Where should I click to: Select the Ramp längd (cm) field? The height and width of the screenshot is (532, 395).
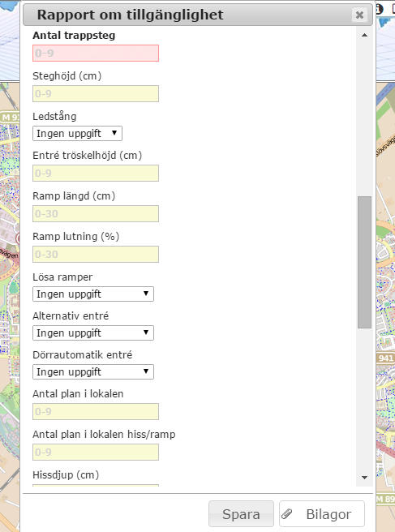(x=96, y=214)
